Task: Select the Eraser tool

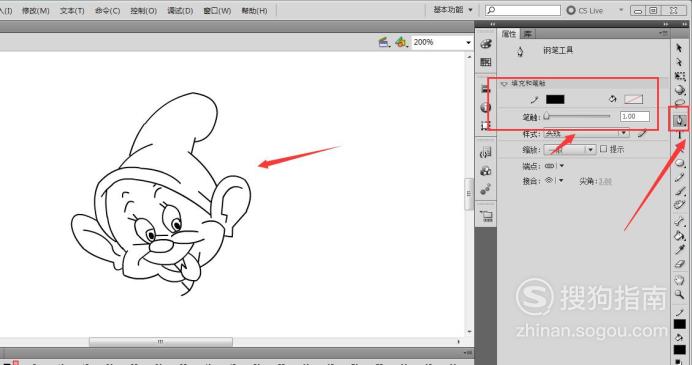Action: point(680,263)
